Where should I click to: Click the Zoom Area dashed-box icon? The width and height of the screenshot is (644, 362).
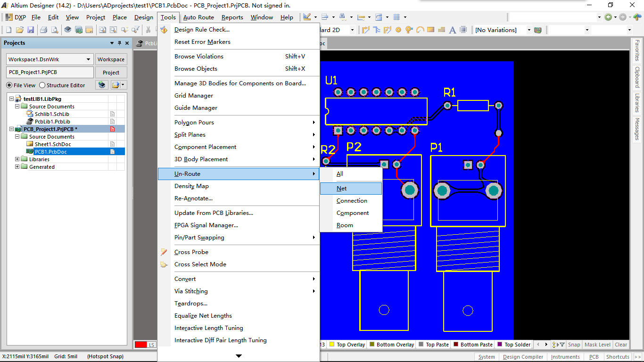point(113,30)
